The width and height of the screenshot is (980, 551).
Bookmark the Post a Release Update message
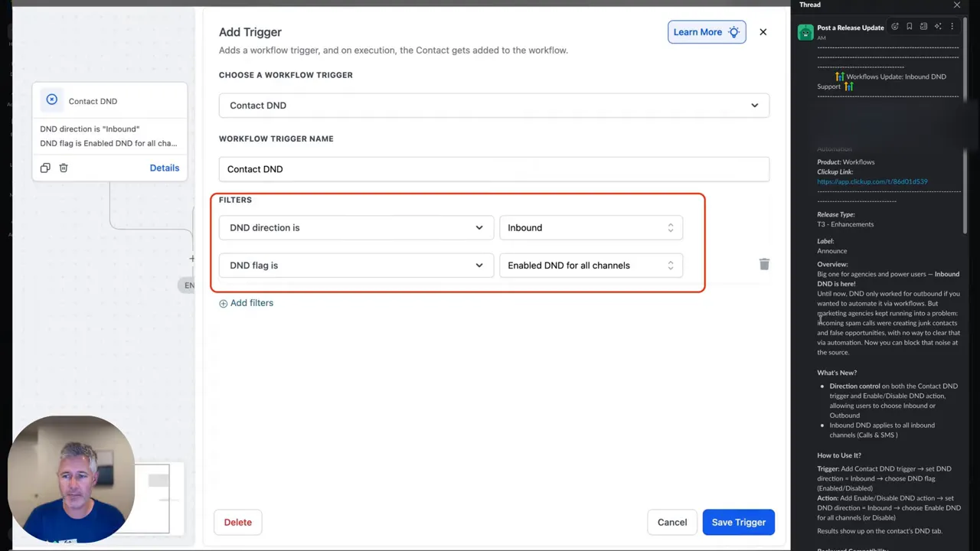coord(910,27)
